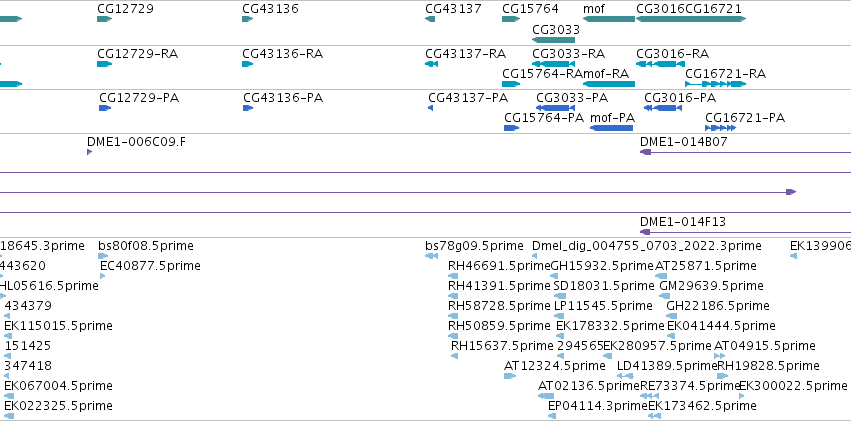Open transcript CG43136-RA
Viewport: 851px width, 421px height.
coord(282,54)
